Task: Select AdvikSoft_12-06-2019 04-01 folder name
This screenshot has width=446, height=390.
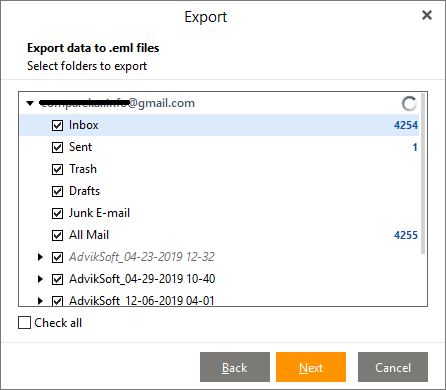Action: tap(142, 301)
